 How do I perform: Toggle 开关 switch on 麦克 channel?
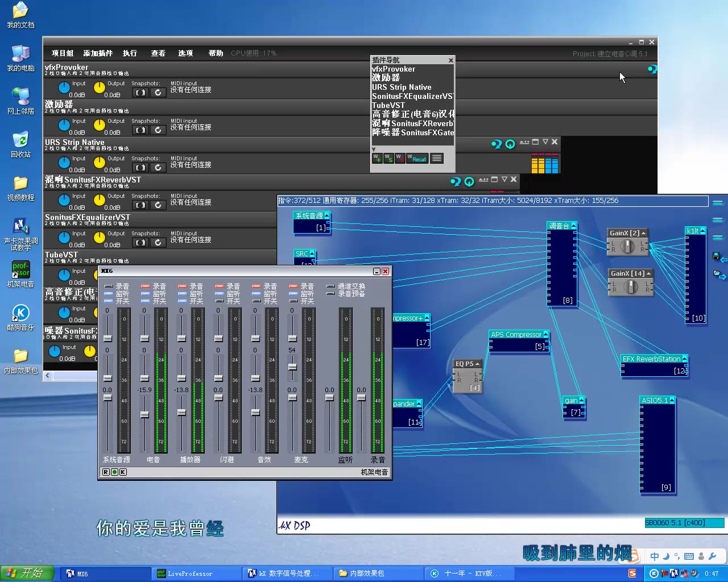[x=293, y=301]
